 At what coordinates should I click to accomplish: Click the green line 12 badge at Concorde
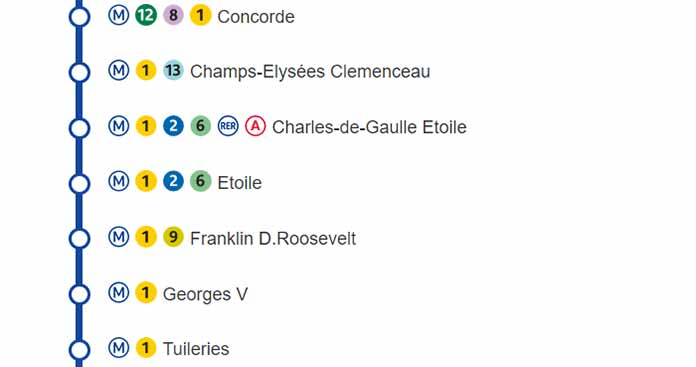(146, 16)
